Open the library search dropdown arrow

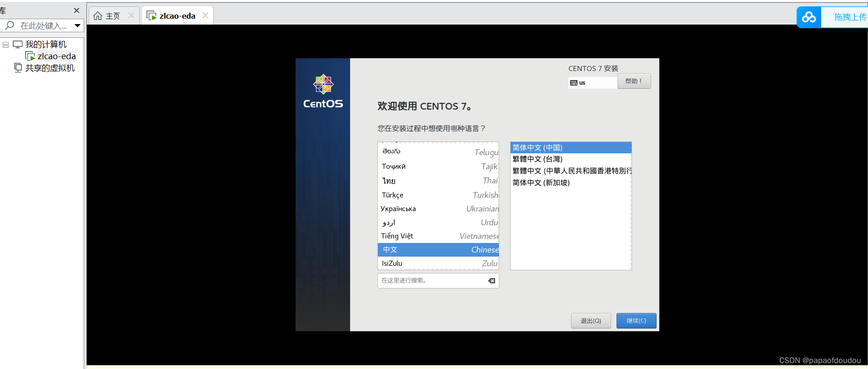tap(78, 26)
